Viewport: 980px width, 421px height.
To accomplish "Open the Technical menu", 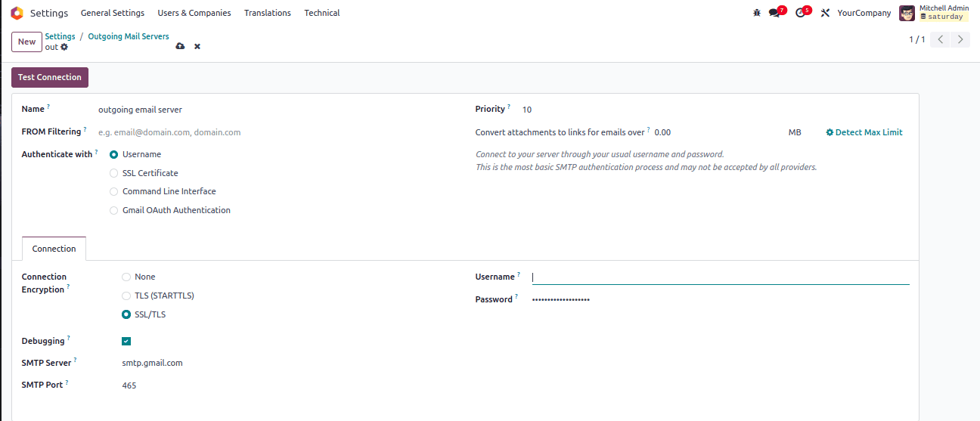I will [321, 13].
